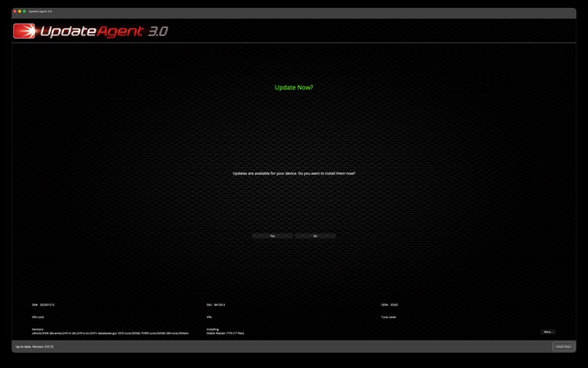Viewport: 588px width, 368px height.
Task: Confirm the update by clicking Yes
Action: point(273,236)
